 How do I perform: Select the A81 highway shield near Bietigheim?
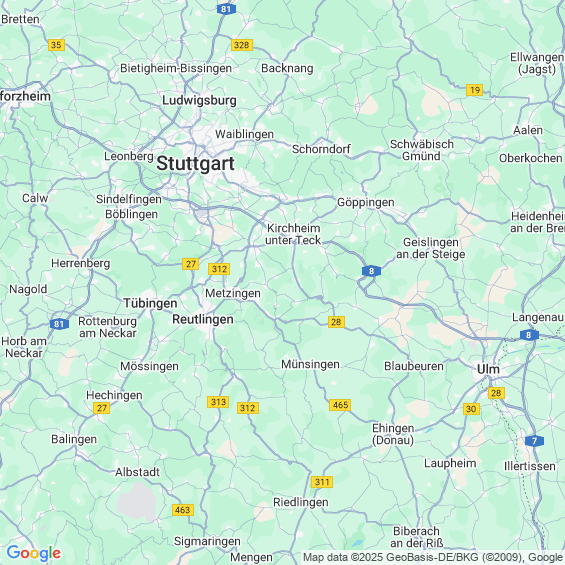pyautogui.click(x=226, y=9)
